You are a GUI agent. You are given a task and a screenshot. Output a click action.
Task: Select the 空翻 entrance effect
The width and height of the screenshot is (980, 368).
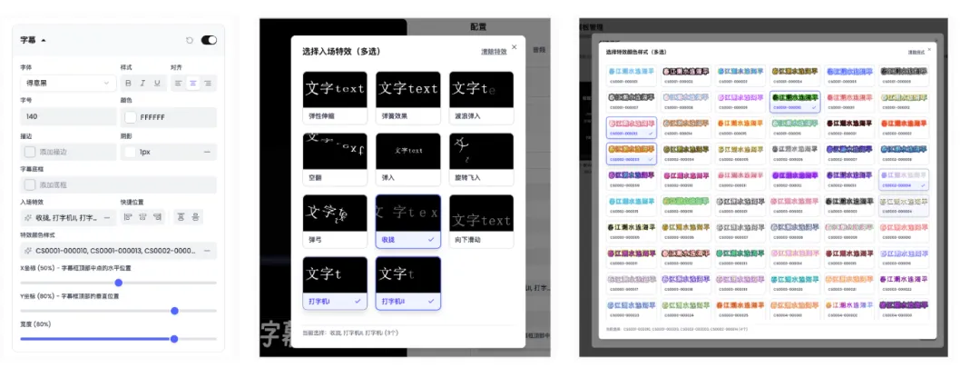[x=335, y=160]
